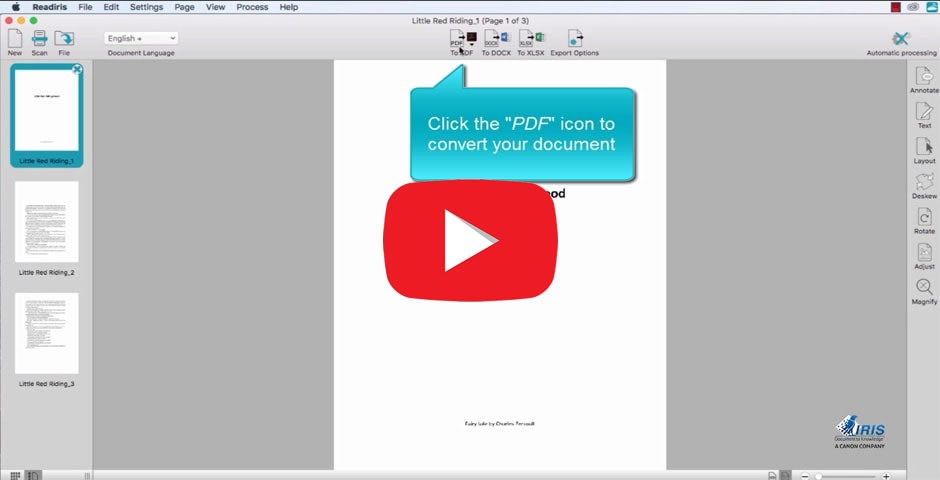Open the File menu in the menu bar
Screen dimensions: 940x480
85,7
